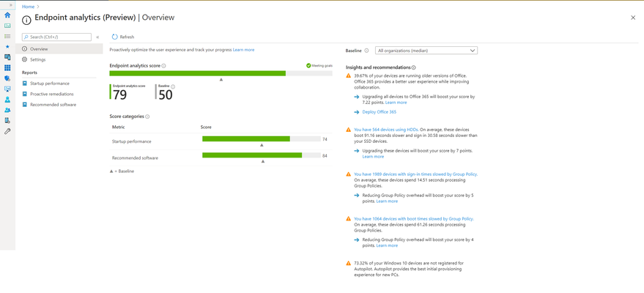The height and width of the screenshot is (293, 644).
Task: Click the Recommended software score bar
Action: tap(262, 155)
